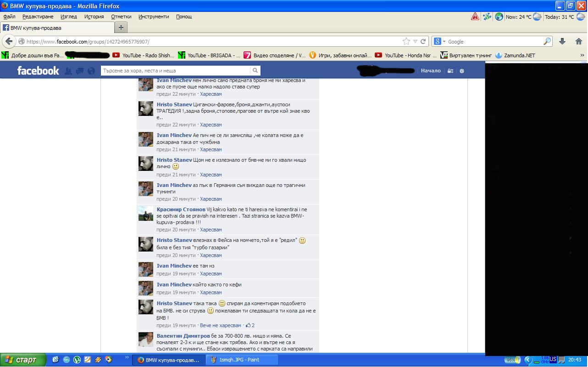Like the 'Ае пич не се ли замисляш' comment
The height and width of the screenshot is (367, 588).
click(211, 149)
